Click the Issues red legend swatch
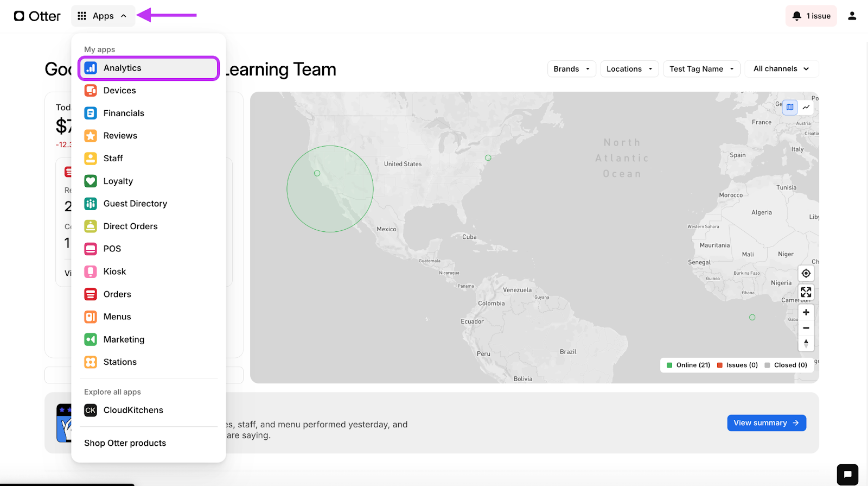Image resolution: width=868 pixels, height=486 pixels. click(720, 365)
